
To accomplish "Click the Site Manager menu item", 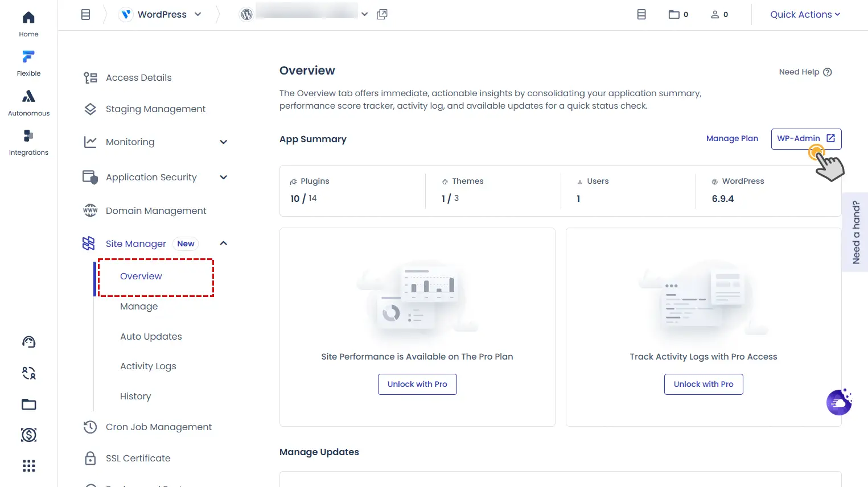I will point(135,244).
